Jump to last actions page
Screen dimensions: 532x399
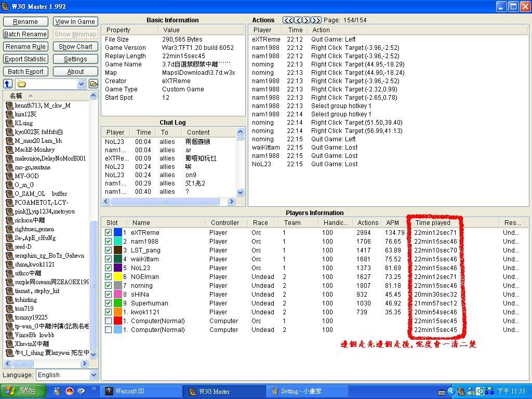coord(316,20)
